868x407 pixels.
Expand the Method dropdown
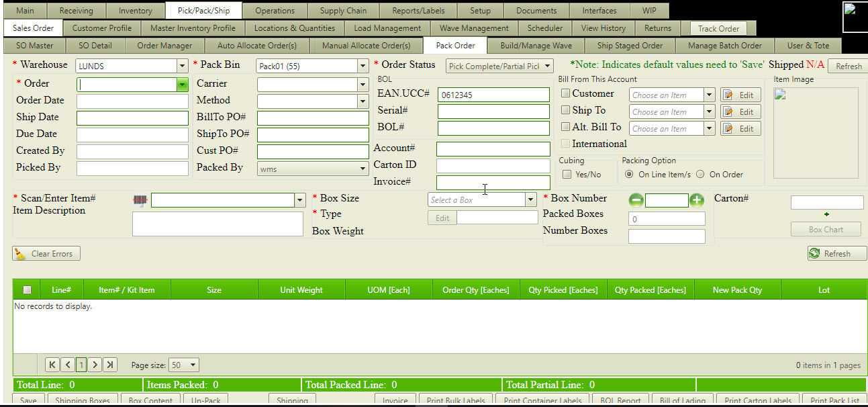[363, 101]
